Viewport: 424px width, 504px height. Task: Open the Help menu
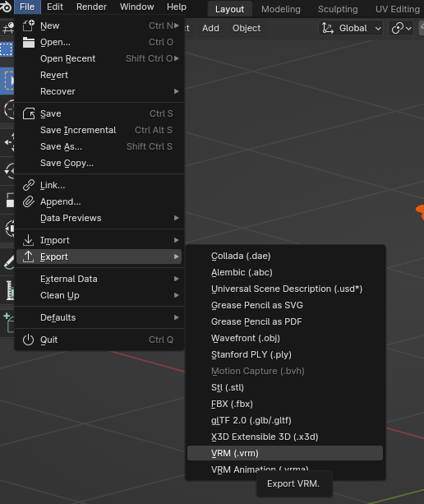pos(177,7)
